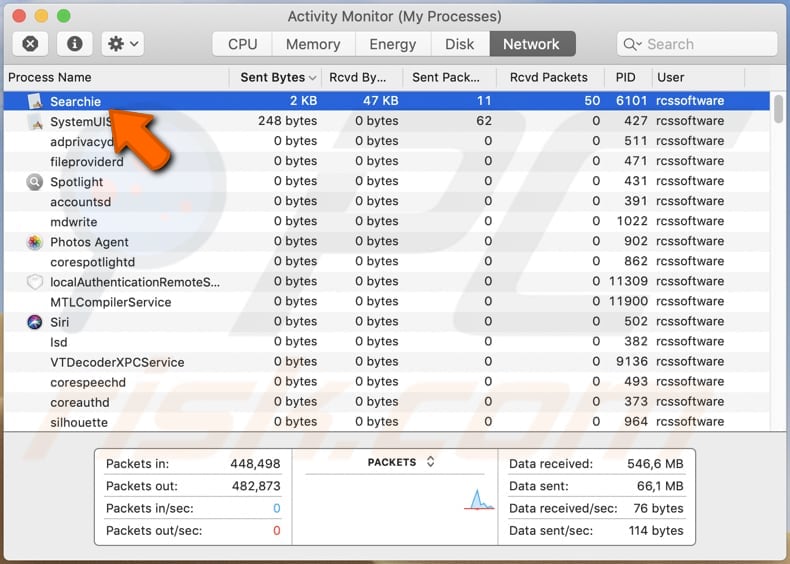Click the SystemUIServer process icon
Screen dimensions: 790x564
click(x=35, y=122)
